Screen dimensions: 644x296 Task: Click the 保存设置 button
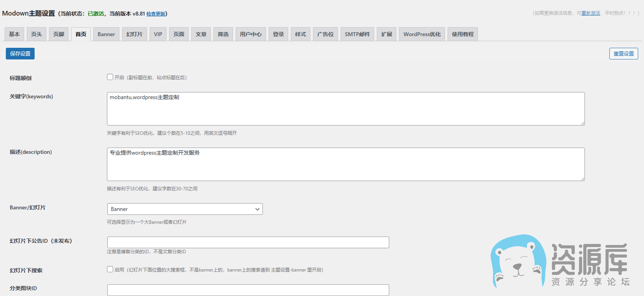tap(20, 54)
